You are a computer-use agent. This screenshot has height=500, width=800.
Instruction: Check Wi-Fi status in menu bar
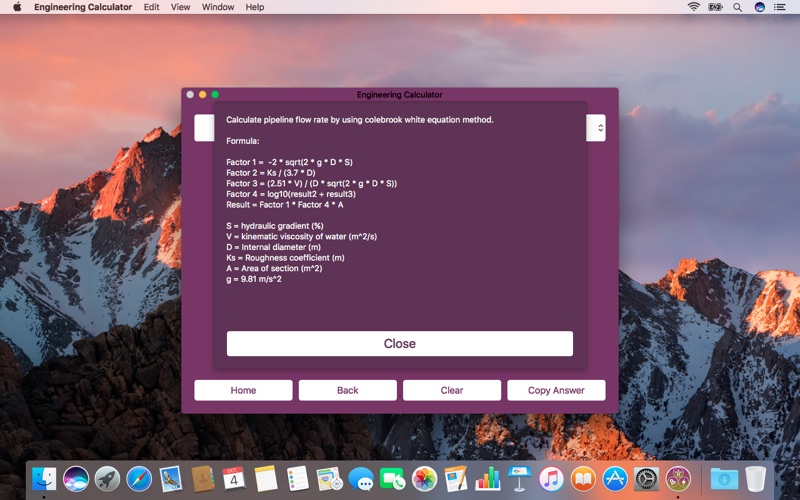(x=693, y=7)
